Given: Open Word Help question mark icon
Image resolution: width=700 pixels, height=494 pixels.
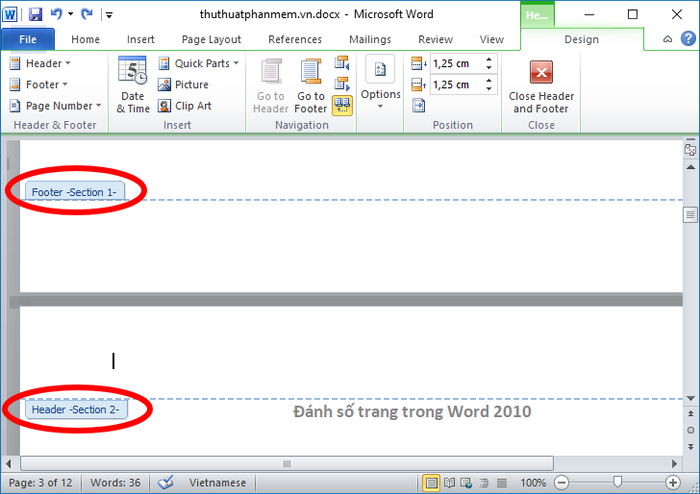Looking at the screenshot, I should (x=688, y=39).
